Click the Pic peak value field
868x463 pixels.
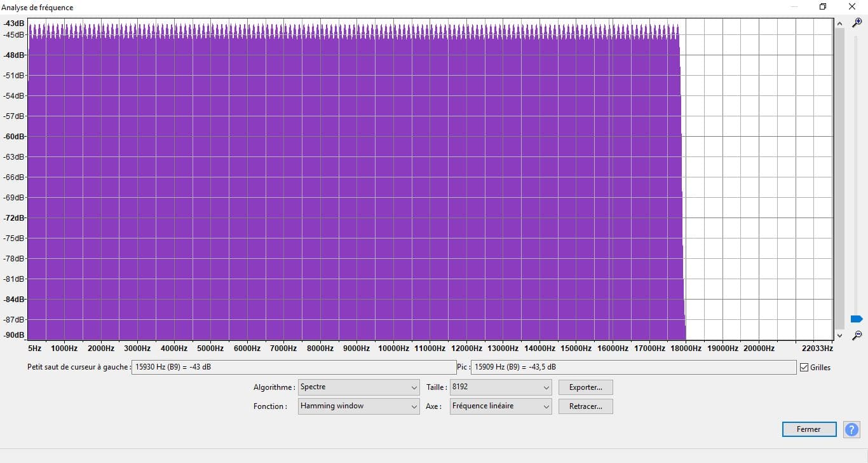[x=634, y=367]
